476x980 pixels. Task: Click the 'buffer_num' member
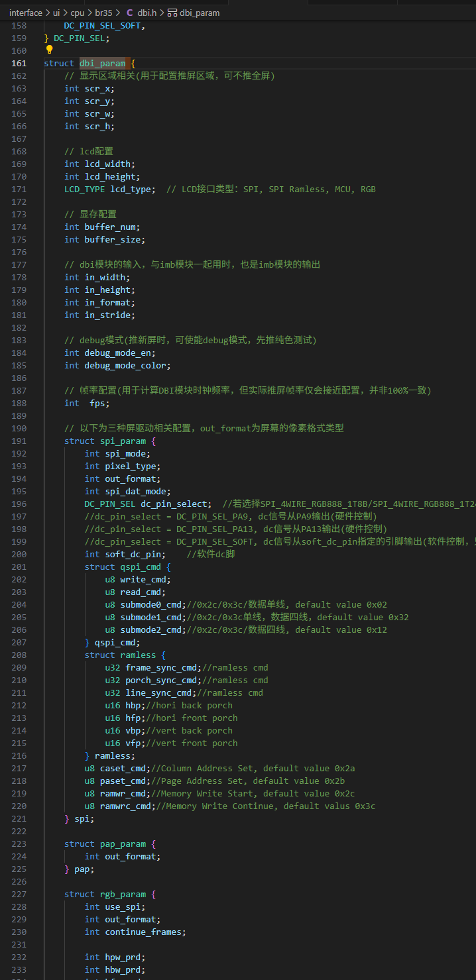(x=110, y=227)
